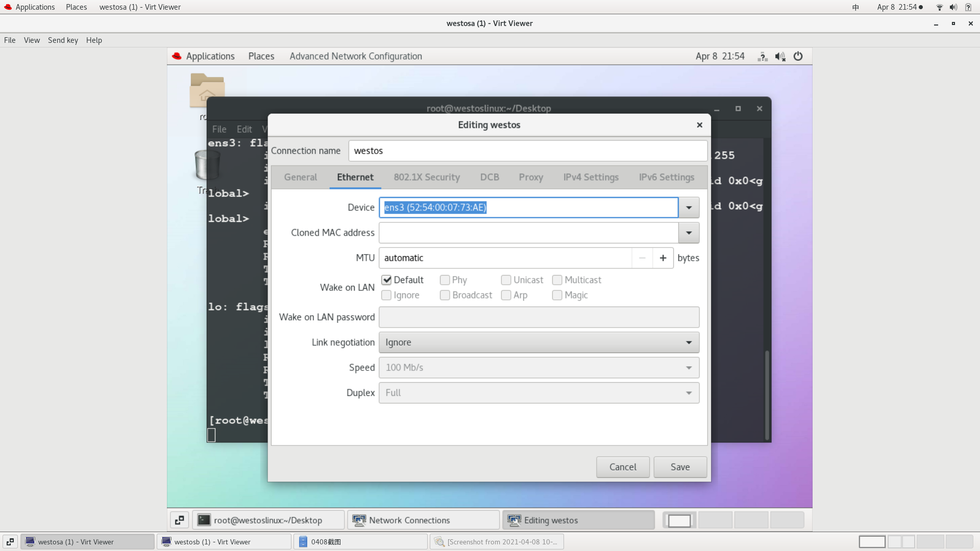The height and width of the screenshot is (551, 980).
Task: Enable the Unicast checkbox
Action: pos(506,280)
